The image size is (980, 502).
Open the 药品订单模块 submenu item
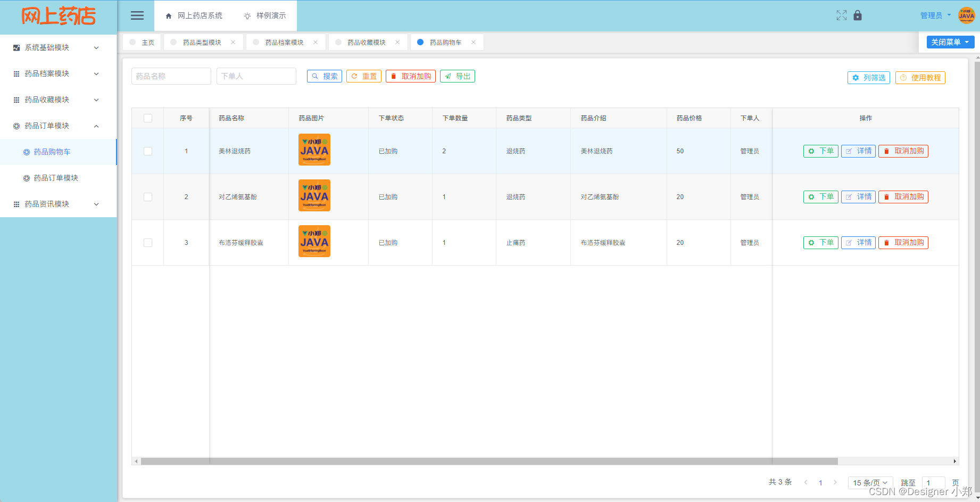(x=59, y=178)
